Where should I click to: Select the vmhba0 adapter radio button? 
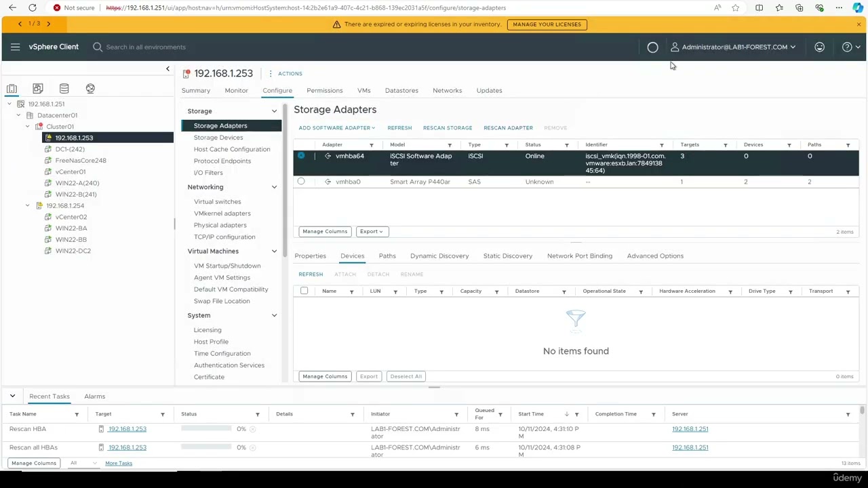[x=301, y=182]
